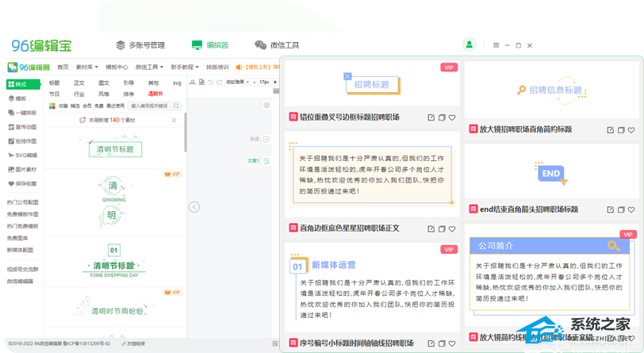Open 宣传动图 in the left sidebar
This screenshot has width=644, height=353.
pyautogui.click(x=22, y=127)
